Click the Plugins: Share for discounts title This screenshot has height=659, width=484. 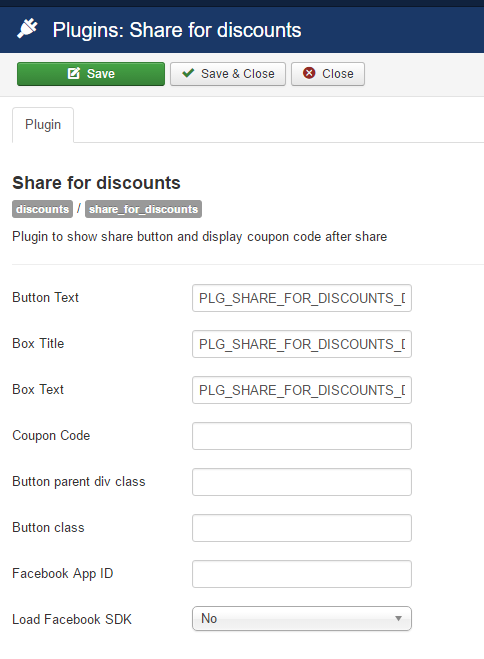(x=177, y=30)
